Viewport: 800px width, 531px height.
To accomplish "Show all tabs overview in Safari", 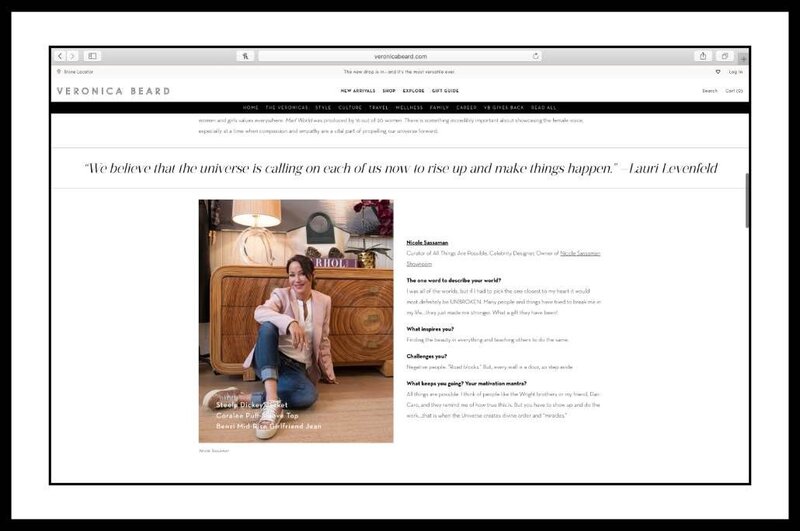I will (x=724, y=56).
